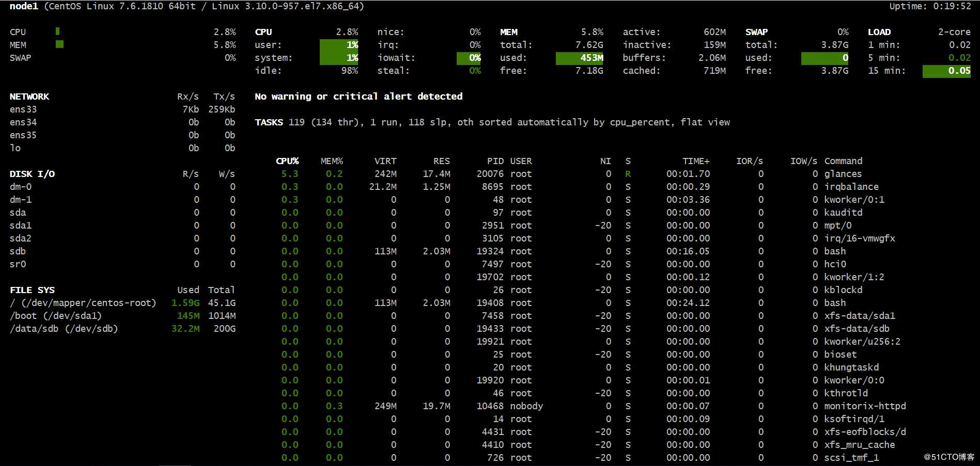
Task: Click the MEM usage bar at top left
Action: [59, 44]
